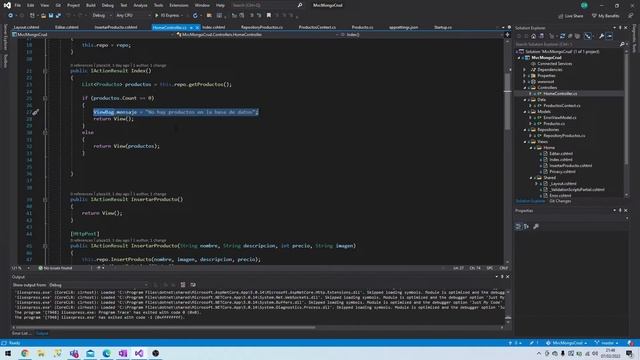Click the No issues found indicator
Screen dimensions: 640x360
click(55, 268)
